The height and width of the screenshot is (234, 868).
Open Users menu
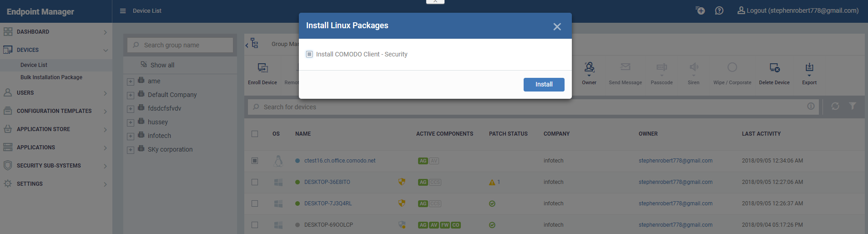[x=56, y=93]
